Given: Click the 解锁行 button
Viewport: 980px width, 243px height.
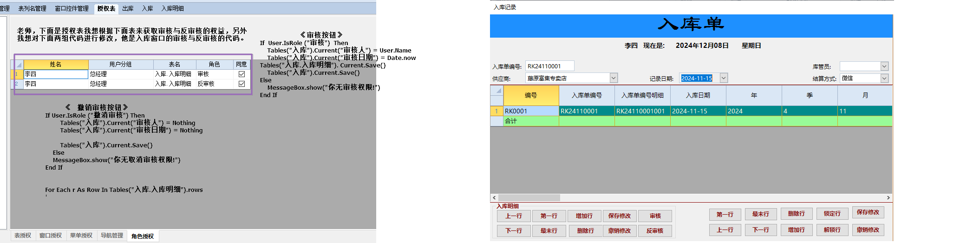Looking at the screenshot, I should pos(832,230).
